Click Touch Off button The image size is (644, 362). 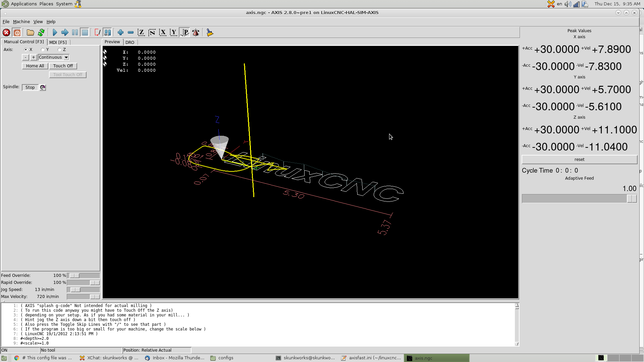pyautogui.click(x=63, y=66)
